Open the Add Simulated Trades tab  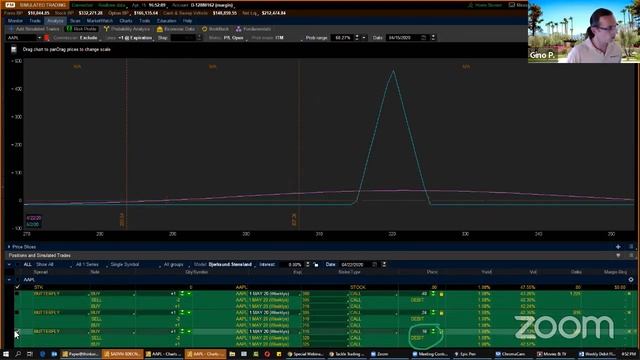(35, 29)
